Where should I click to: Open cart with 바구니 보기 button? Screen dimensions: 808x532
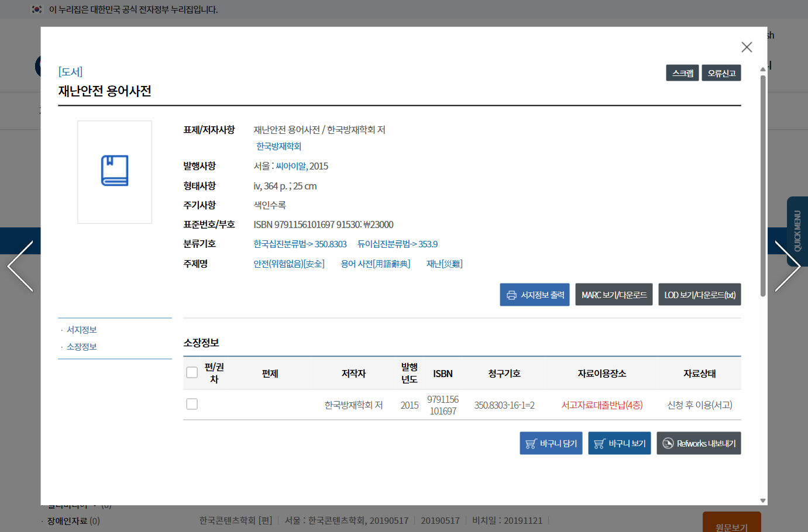pos(619,443)
